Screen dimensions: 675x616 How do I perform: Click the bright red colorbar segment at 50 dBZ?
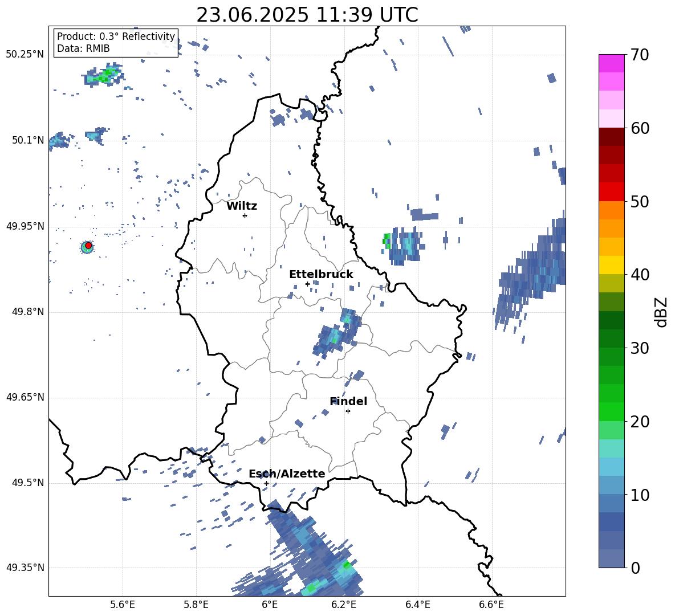coord(611,192)
